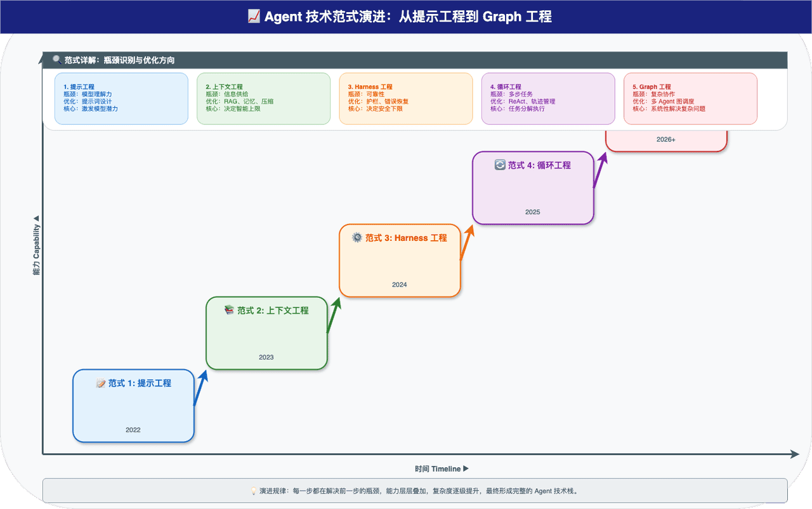
Task: Click the line 核心：决定安全下限
Action: (x=375, y=108)
